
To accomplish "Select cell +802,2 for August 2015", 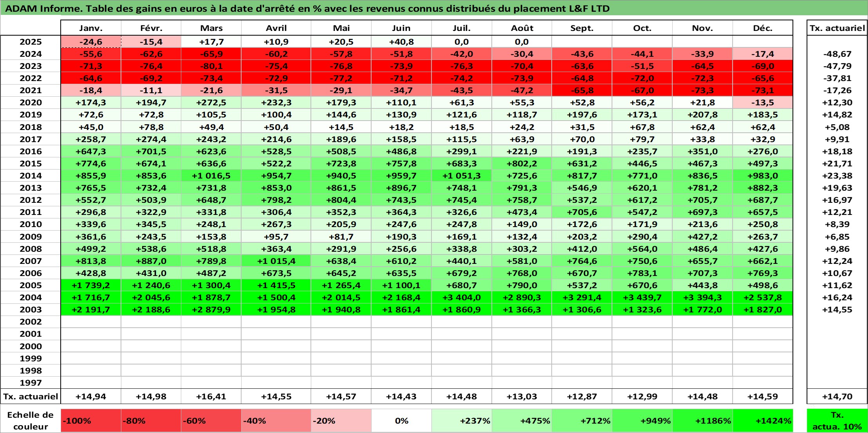I will coord(522,163).
